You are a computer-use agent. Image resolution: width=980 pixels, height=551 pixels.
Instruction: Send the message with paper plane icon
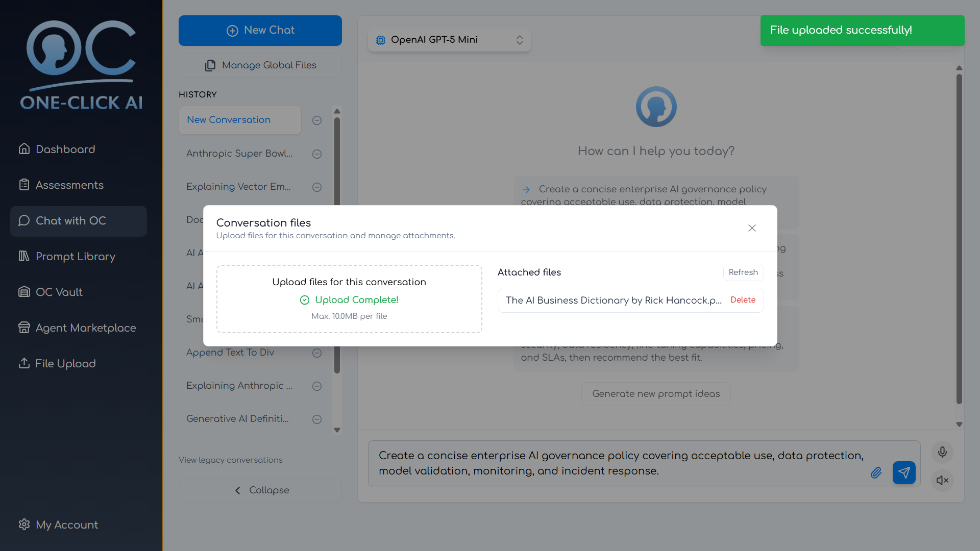(x=903, y=473)
